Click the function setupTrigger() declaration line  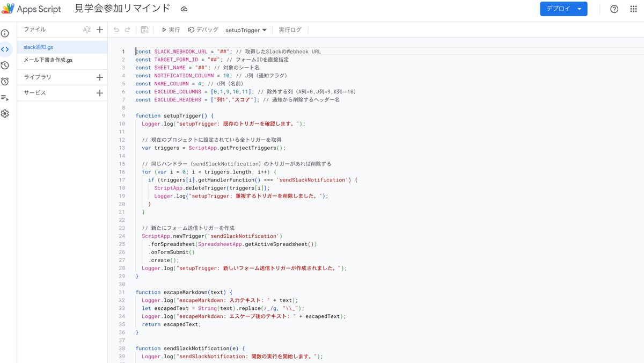pyautogui.click(x=174, y=116)
